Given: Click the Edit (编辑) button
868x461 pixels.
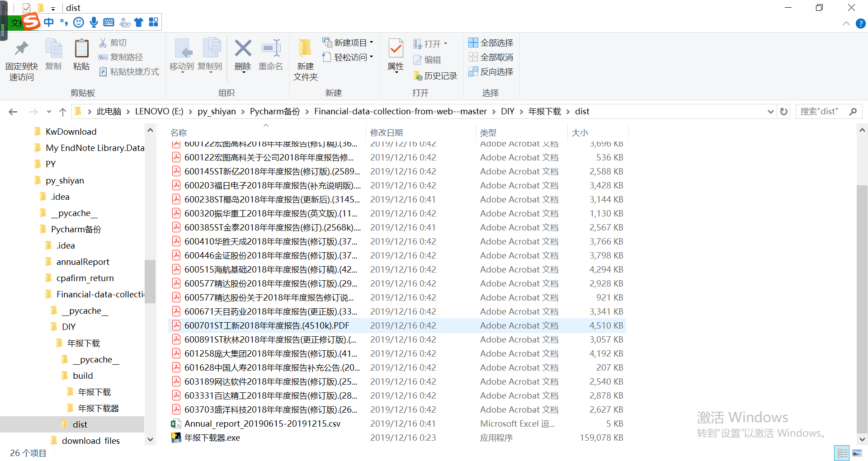Looking at the screenshot, I should click(x=427, y=60).
